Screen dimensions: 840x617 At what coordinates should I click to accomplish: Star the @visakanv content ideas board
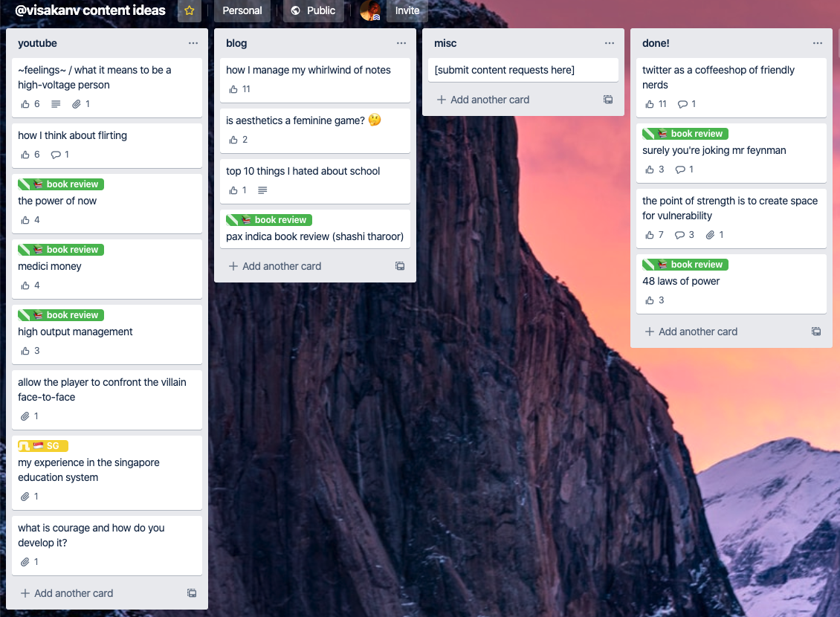[x=189, y=10]
